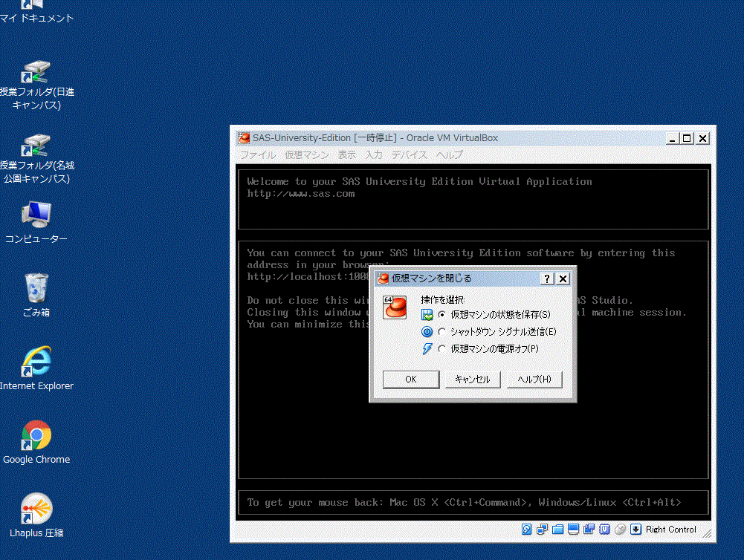Select the ごみ箱 recycle bin icon
The width and height of the screenshot is (744, 560).
tap(36, 295)
